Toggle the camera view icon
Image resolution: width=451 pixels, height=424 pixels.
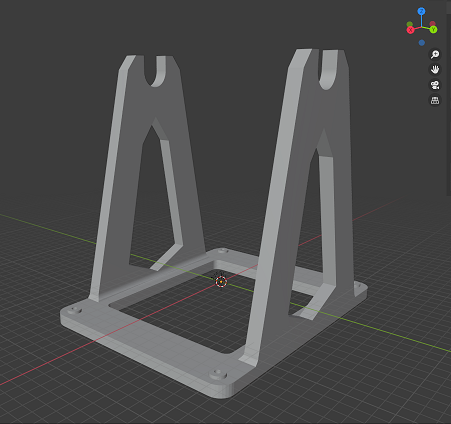(435, 85)
